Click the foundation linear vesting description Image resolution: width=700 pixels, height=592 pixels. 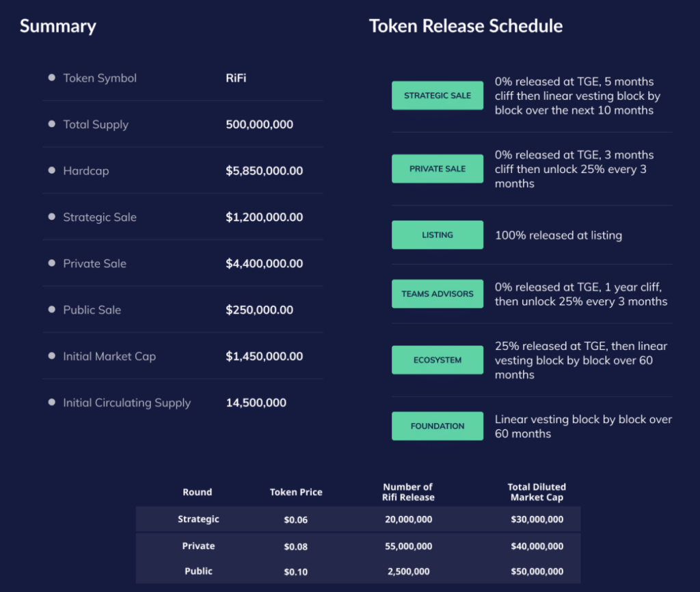coord(583,427)
